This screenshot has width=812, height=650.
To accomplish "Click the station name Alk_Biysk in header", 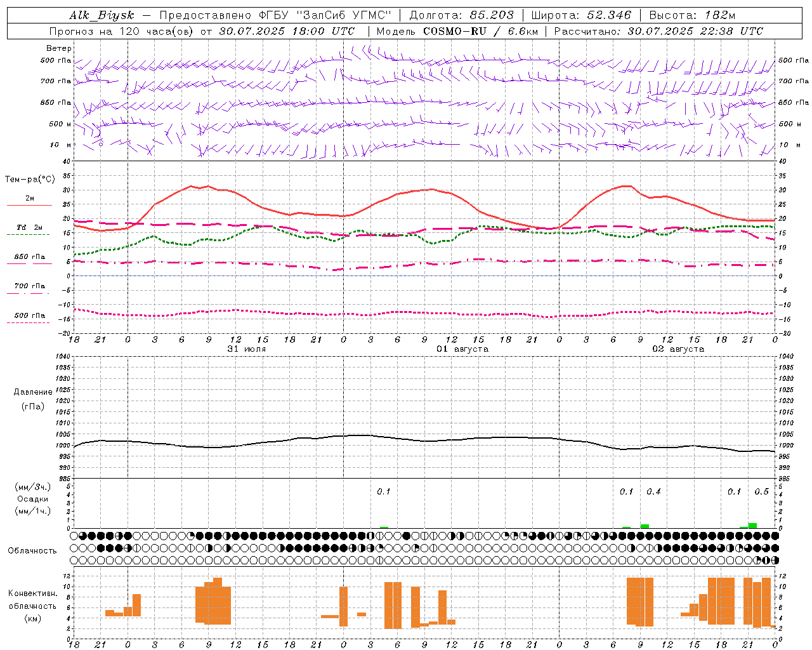I will (101, 15).
